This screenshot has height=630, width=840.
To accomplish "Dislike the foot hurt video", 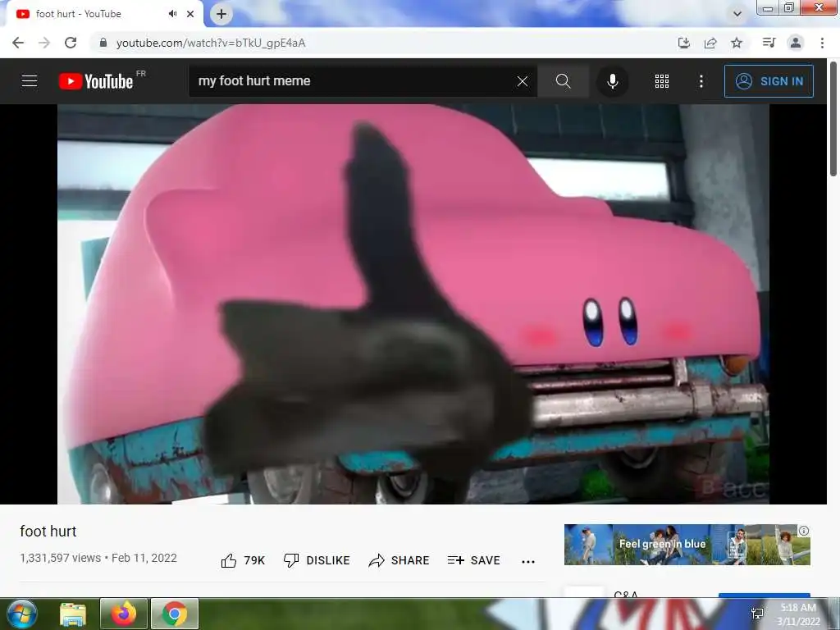I will click(316, 560).
